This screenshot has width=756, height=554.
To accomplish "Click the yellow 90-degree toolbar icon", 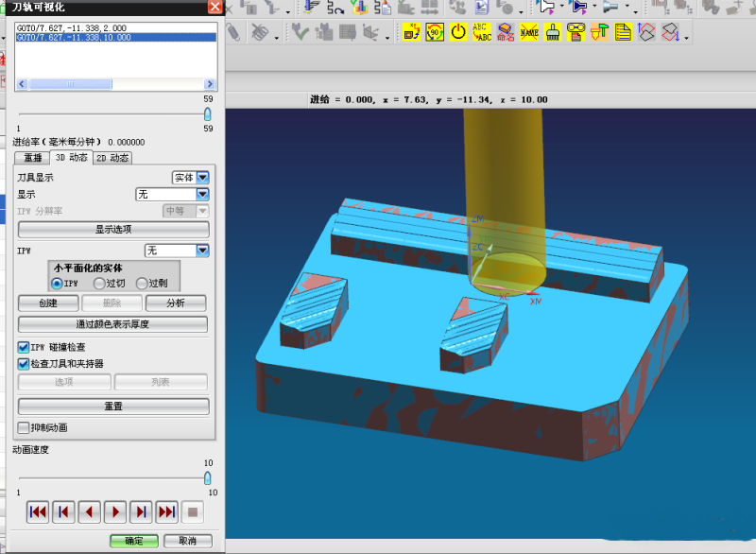I will click(x=435, y=32).
